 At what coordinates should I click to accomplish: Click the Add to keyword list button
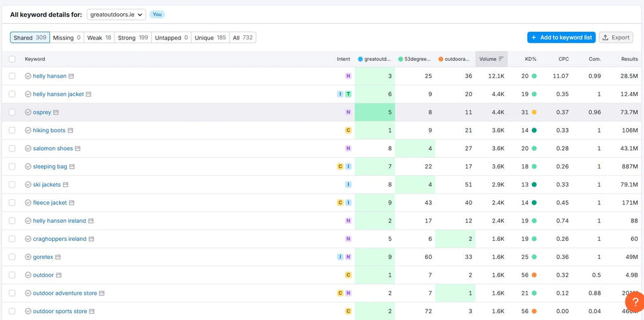pos(561,38)
